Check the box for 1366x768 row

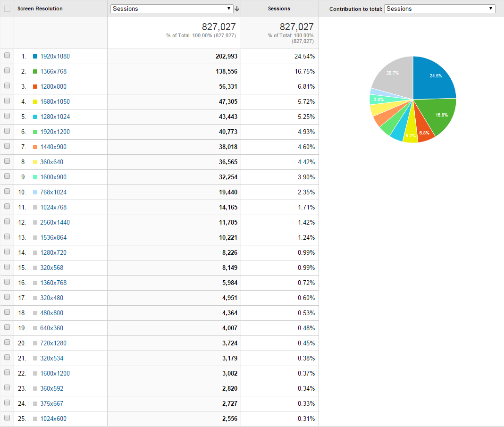[7, 71]
